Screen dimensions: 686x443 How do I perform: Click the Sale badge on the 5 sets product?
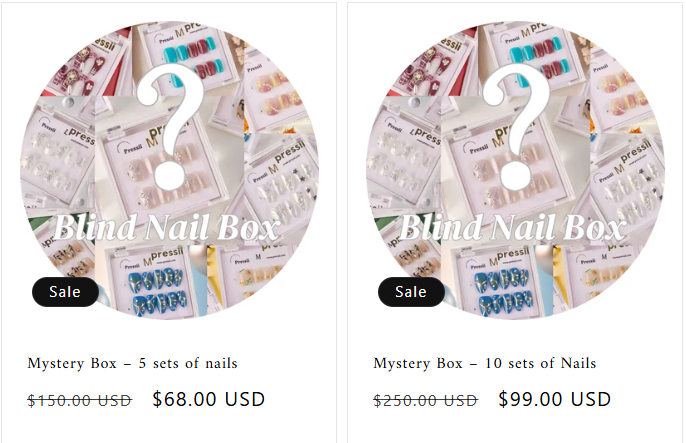65,292
